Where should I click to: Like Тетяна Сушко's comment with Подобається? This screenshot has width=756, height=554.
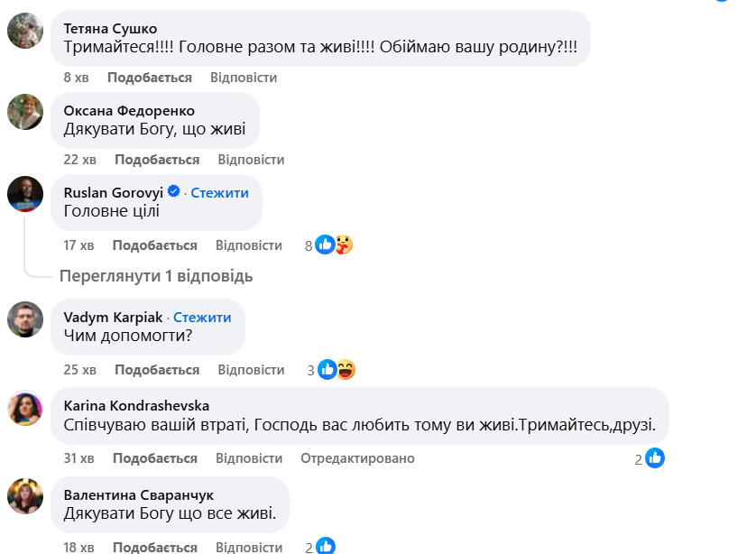[x=150, y=78]
